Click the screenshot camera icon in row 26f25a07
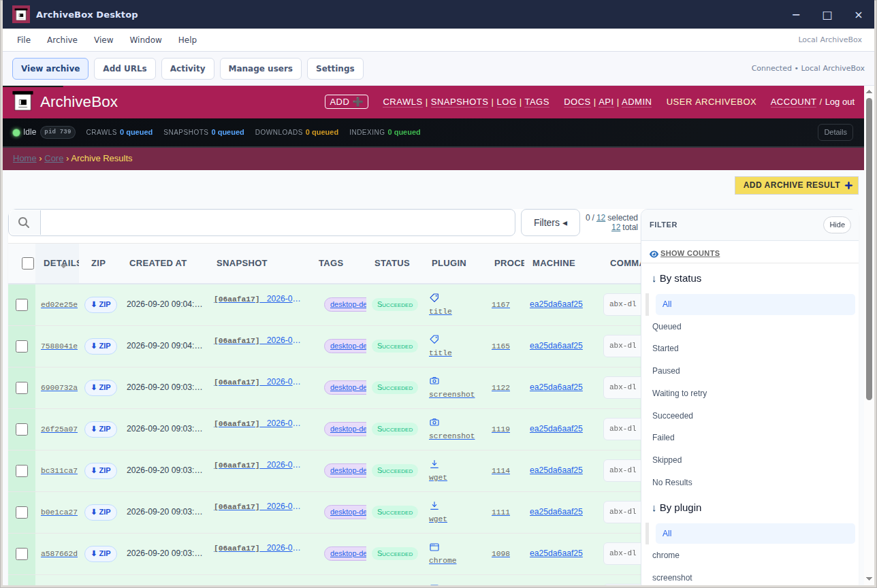The height and width of the screenshot is (588, 877). [434, 422]
